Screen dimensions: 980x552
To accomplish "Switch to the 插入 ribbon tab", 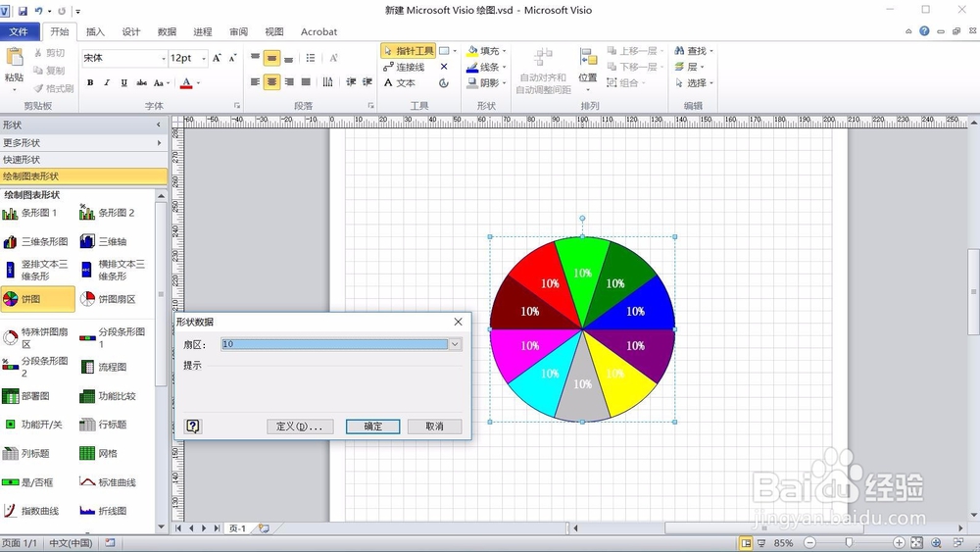I will pos(95,32).
